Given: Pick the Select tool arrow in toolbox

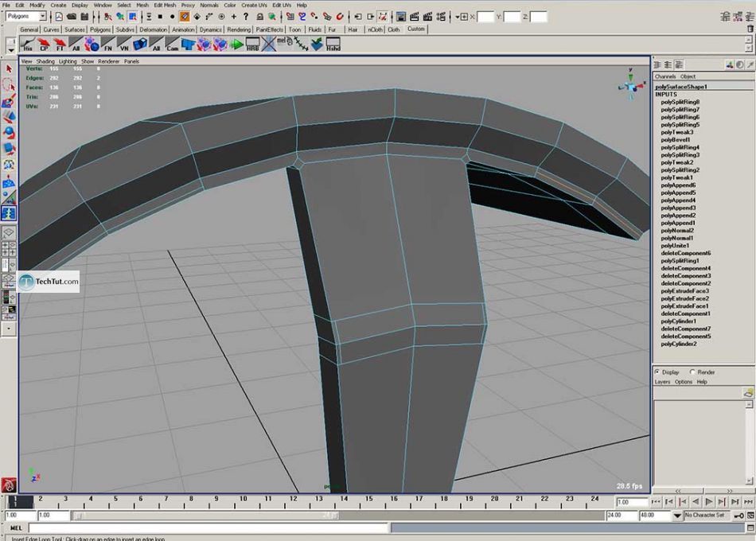Looking at the screenshot, I should (9, 69).
